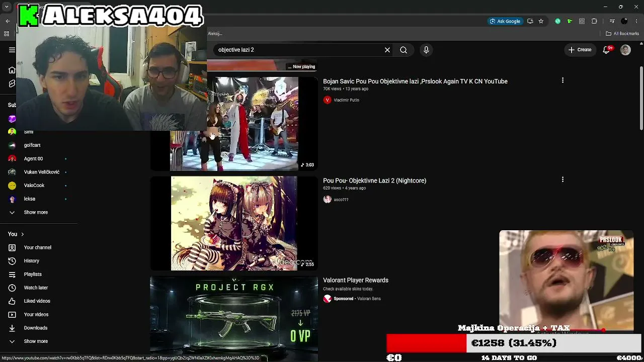Expand the 'You' section chevron

(22, 234)
